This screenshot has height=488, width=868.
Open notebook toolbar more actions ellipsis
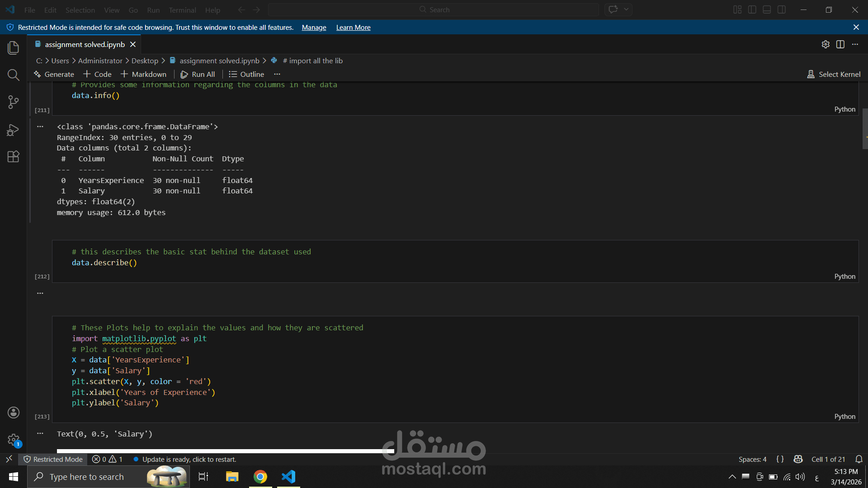click(x=277, y=74)
